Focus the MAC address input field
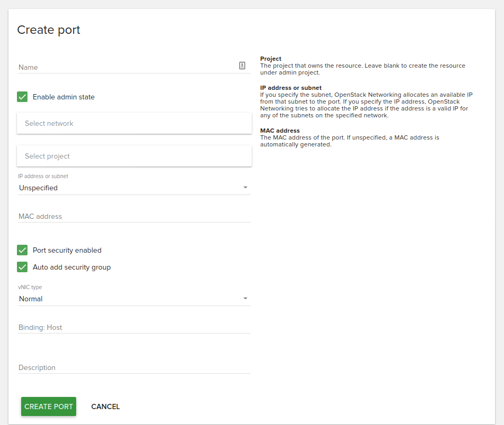Screen dimensions: 504x425 pos(134,216)
